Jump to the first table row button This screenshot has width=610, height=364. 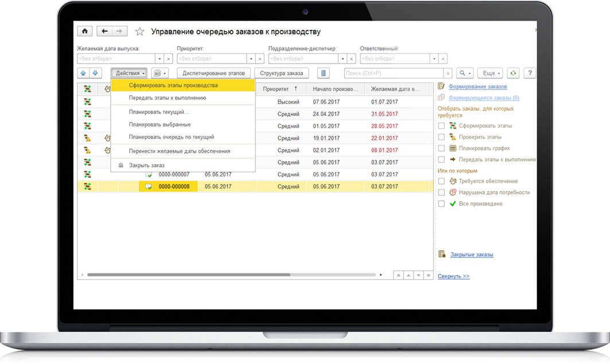398,275
